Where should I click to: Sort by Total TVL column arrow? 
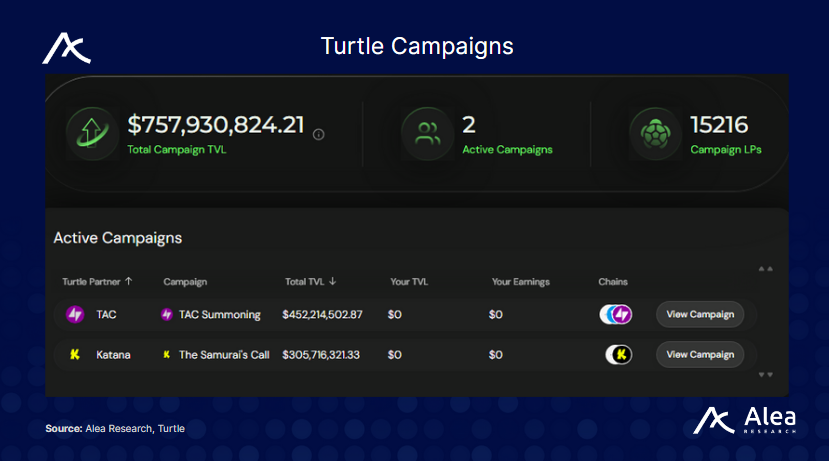point(333,281)
